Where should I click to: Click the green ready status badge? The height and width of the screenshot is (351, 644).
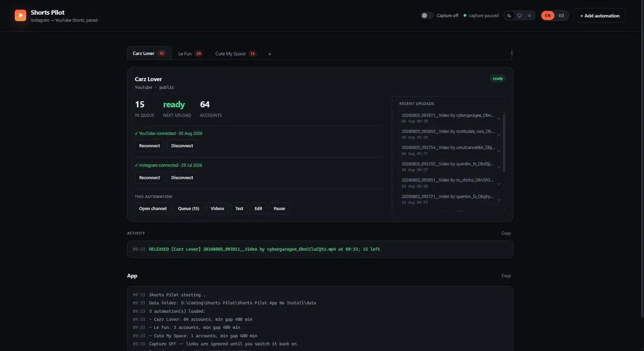point(498,79)
